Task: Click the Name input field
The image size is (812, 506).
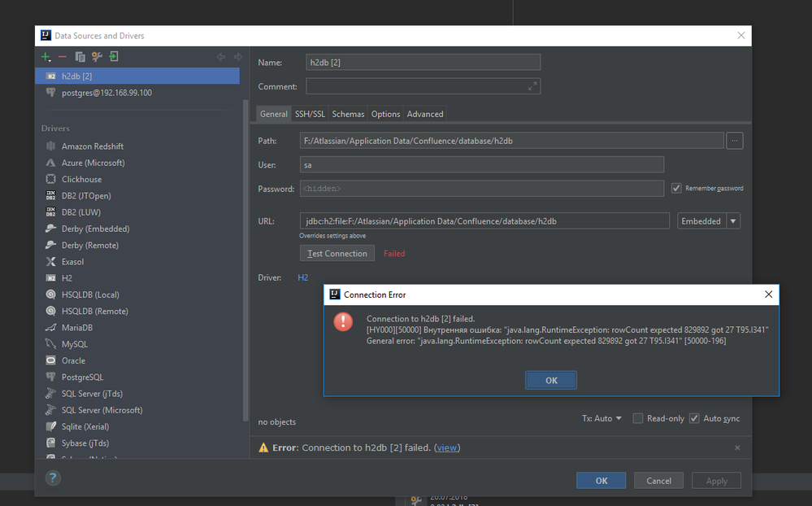Action: coord(423,62)
